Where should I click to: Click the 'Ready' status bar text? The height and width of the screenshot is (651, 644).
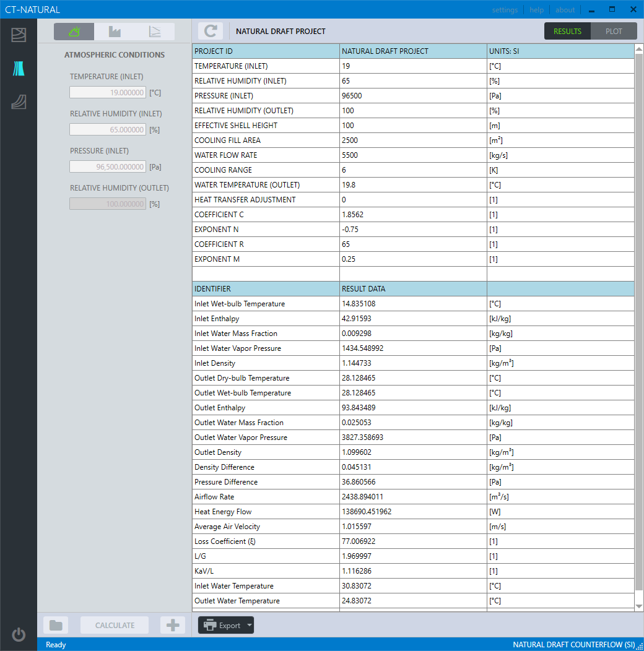click(x=56, y=644)
